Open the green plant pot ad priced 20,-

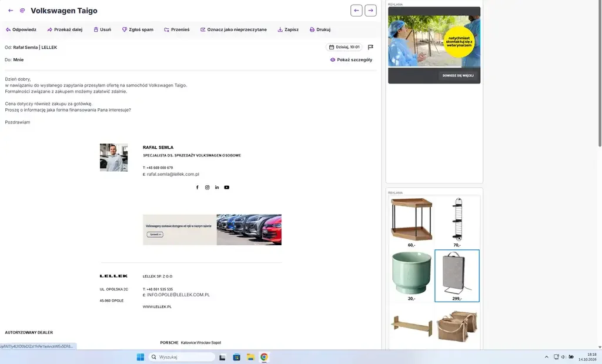point(412,276)
